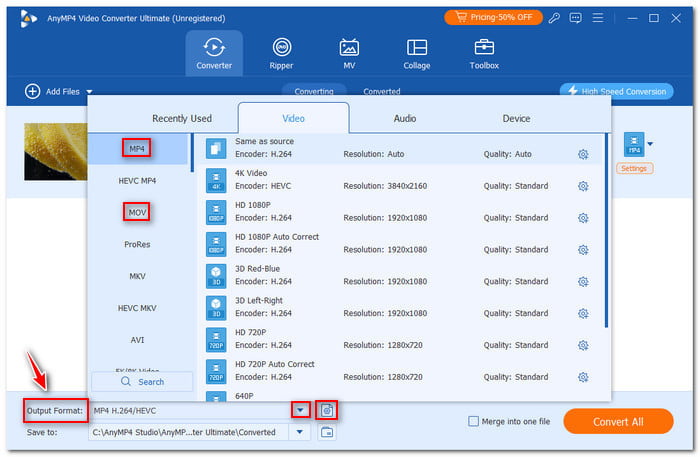The image size is (700, 457).
Task: Select HEVC MKV in the format list
Action: pyautogui.click(x=137, y=308)
